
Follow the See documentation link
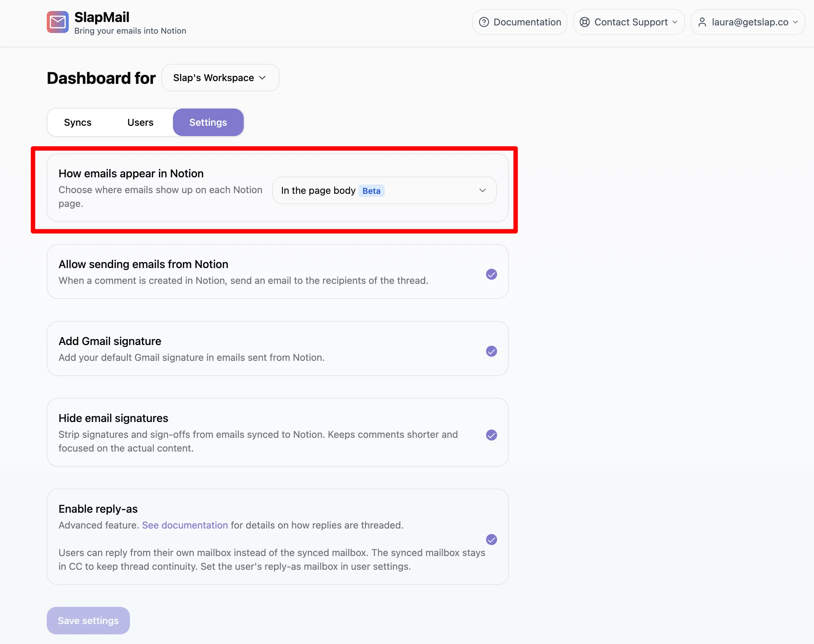(185, 525)
